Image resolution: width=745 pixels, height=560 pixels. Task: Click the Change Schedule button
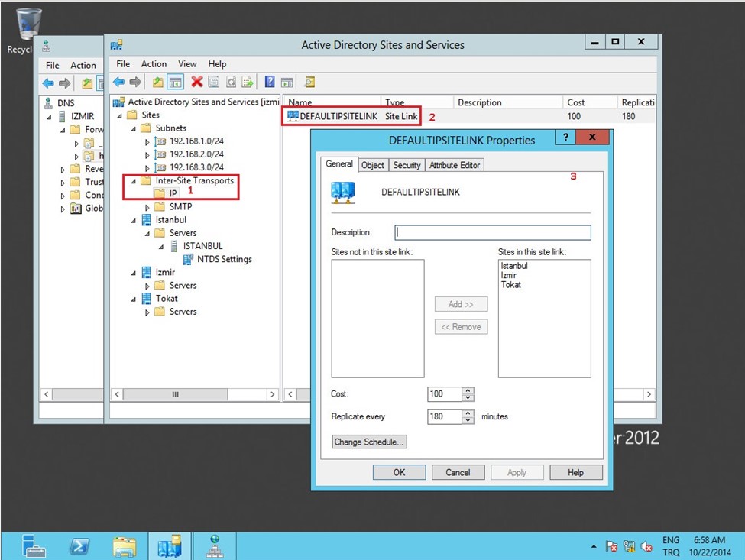click(x=369, y=442)
